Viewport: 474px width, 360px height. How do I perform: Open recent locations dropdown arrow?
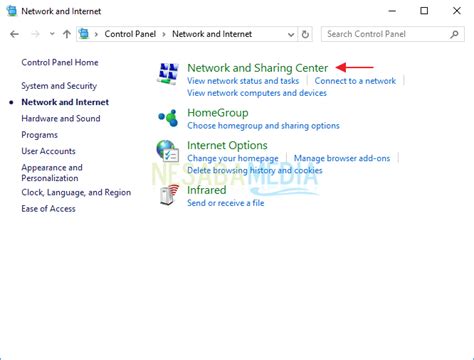coord(52,34)
